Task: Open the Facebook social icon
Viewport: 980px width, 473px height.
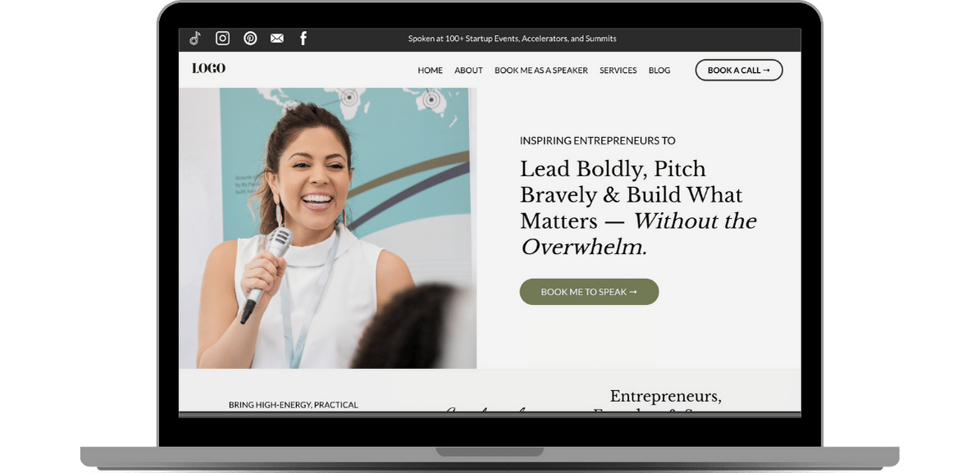Action: (x=303, y=39)
